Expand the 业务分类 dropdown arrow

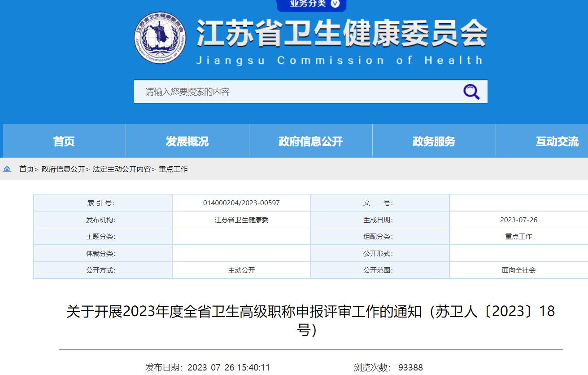click(x=335, y=4)
